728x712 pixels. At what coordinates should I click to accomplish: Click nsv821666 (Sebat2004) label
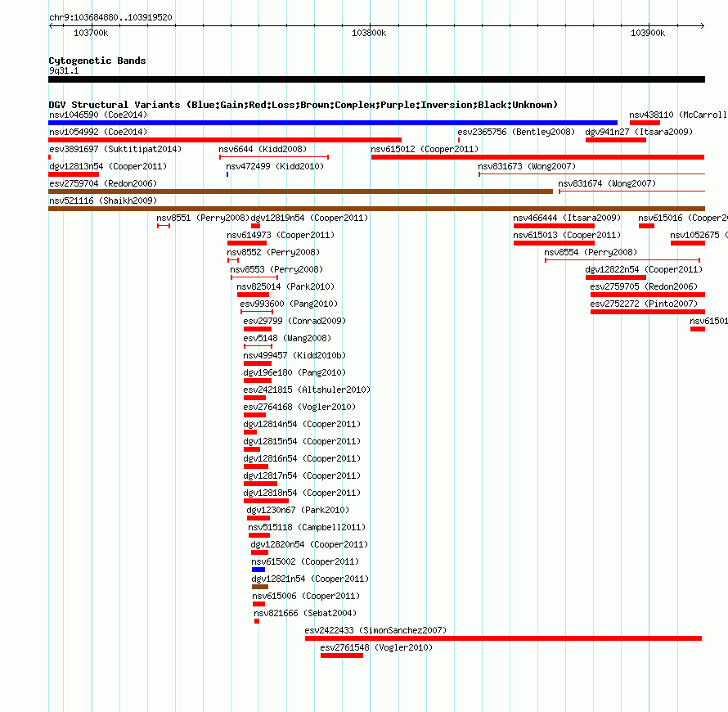(x=305, y=613)
